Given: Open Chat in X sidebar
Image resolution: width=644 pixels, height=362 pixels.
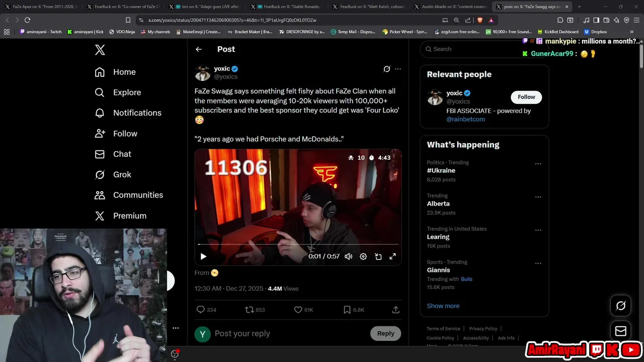Looking at the screenshot, I should pos(113,154).
